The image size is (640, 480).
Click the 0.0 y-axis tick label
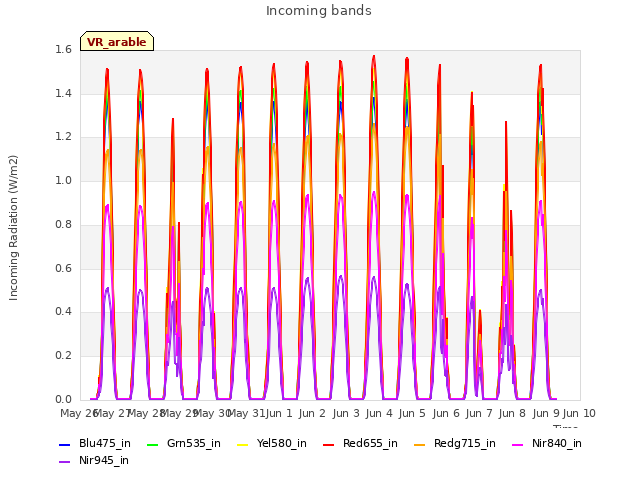tap(63, 399)
